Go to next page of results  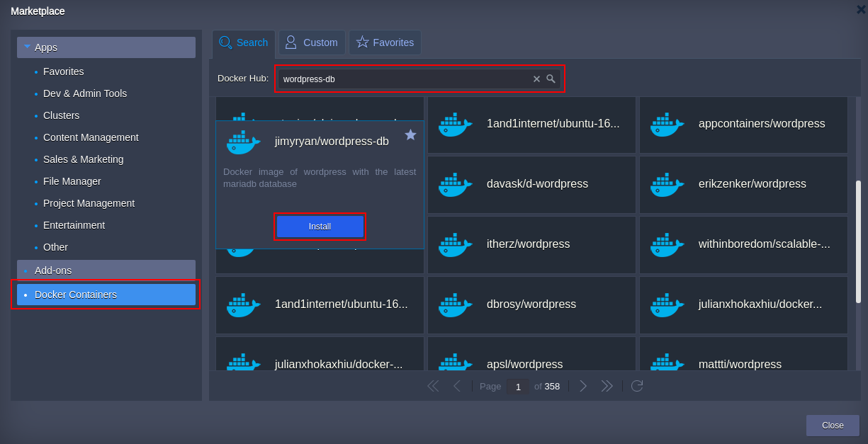click(x=583, y=386)
